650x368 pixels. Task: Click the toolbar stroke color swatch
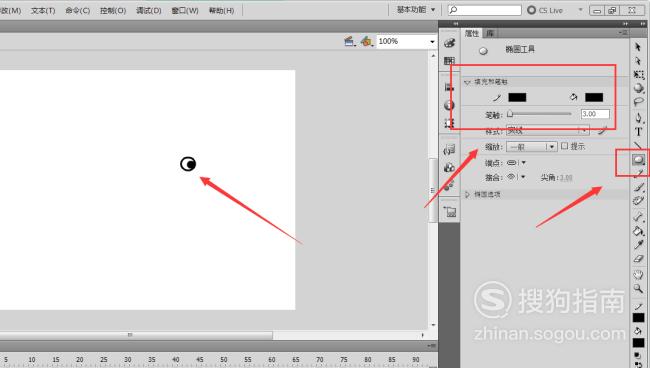pos(638,317)
